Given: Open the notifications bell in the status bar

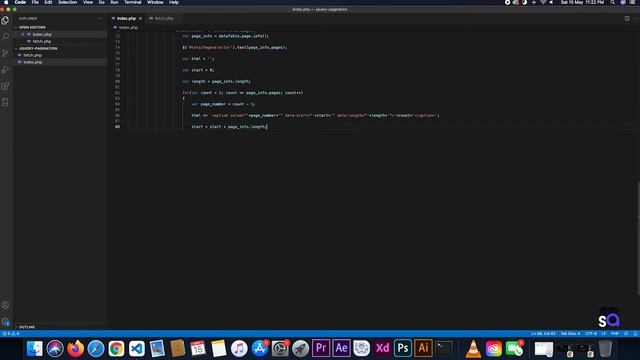Looking at the screenshot, I should (635, 333).
